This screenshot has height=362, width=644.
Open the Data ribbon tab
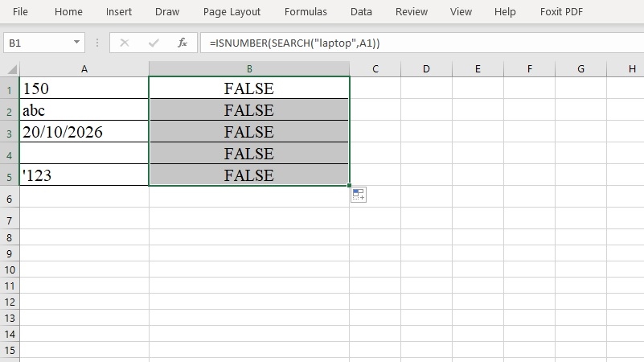[x=361, y=12]
